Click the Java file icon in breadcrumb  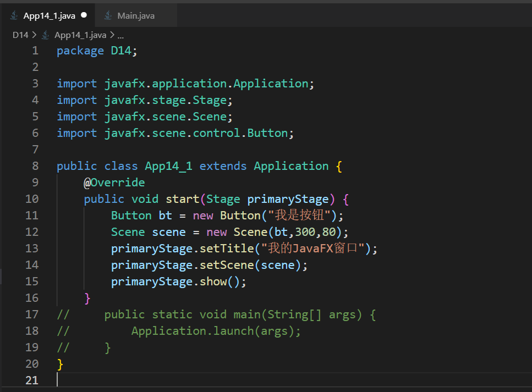(45, 35)
